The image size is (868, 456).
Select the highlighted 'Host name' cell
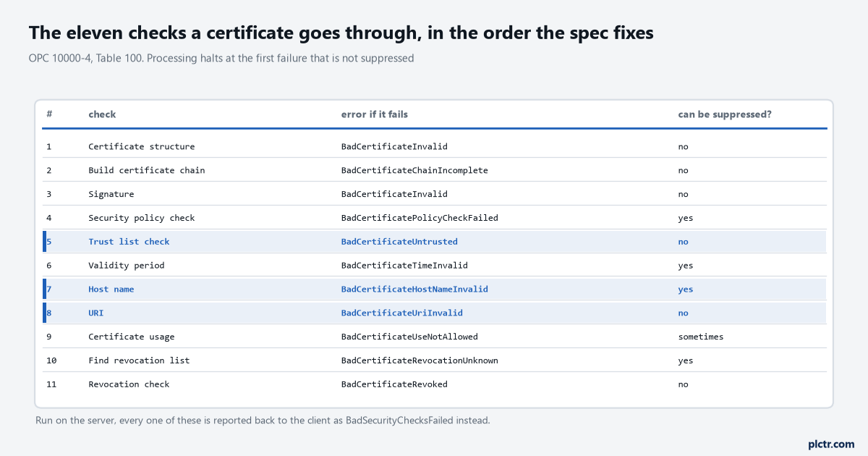click(111, 290)
